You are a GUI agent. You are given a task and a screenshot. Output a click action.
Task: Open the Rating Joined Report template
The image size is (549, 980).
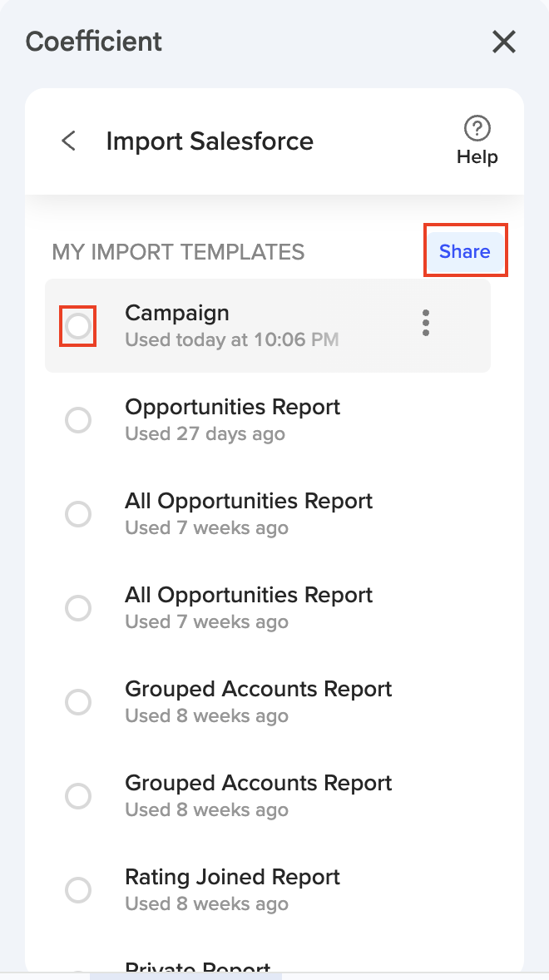pyautogui.click(x=232, y=878)
